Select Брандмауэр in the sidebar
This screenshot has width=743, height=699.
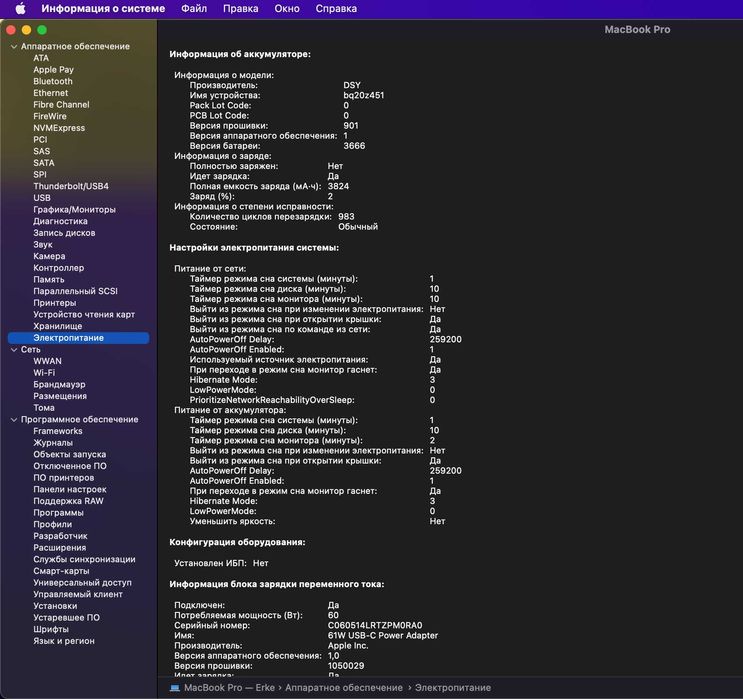pos(59,385)
